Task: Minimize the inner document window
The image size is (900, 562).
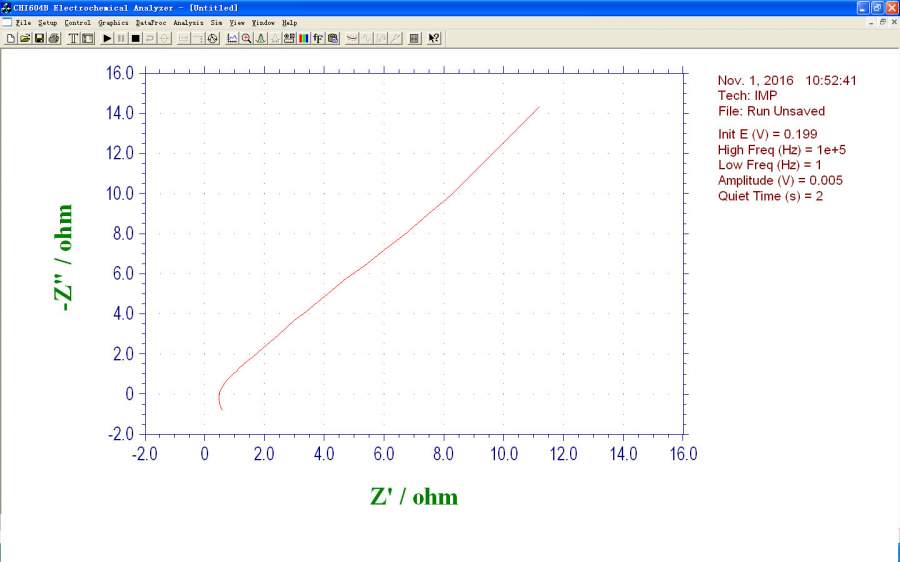Action: (872, 22)
